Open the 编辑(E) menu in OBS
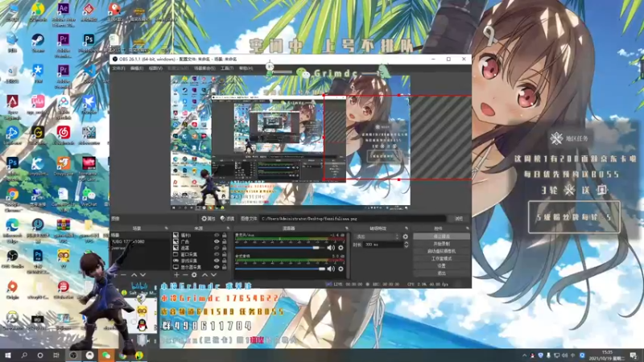Image resolution: width=644 pixels, height=362 pixels. click(137, 68)
